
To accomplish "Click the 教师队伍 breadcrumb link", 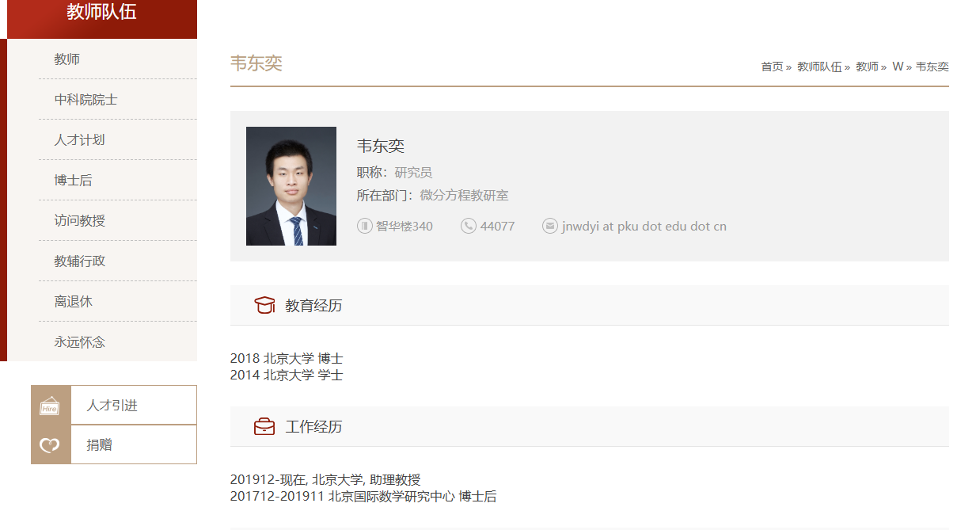I will click(819, 67).
